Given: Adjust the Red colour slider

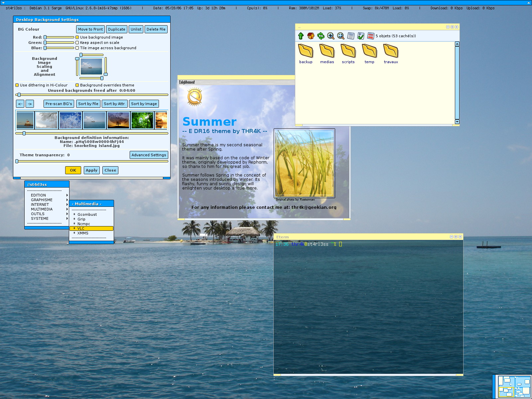Looking at the screenshot, I should click(x=59, y=37).
